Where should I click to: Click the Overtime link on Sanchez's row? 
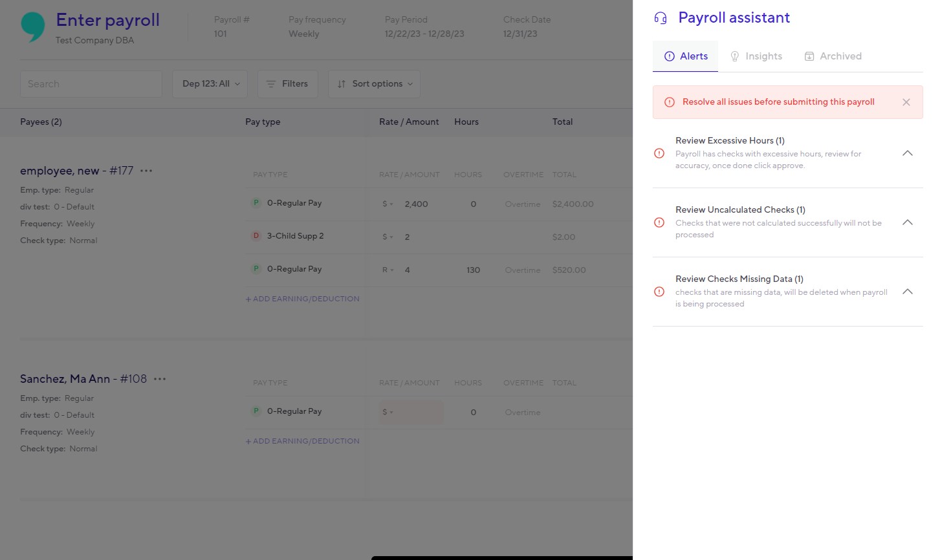coord(523,413)
